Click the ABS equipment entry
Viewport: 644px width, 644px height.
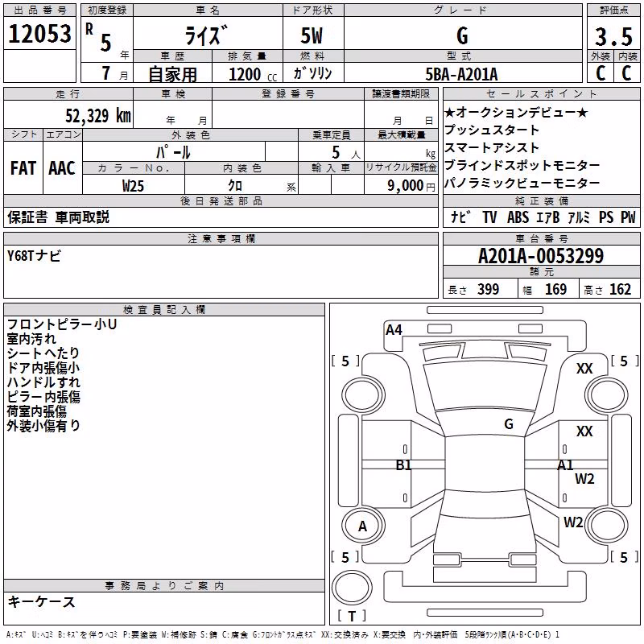(x=518, y=217)
